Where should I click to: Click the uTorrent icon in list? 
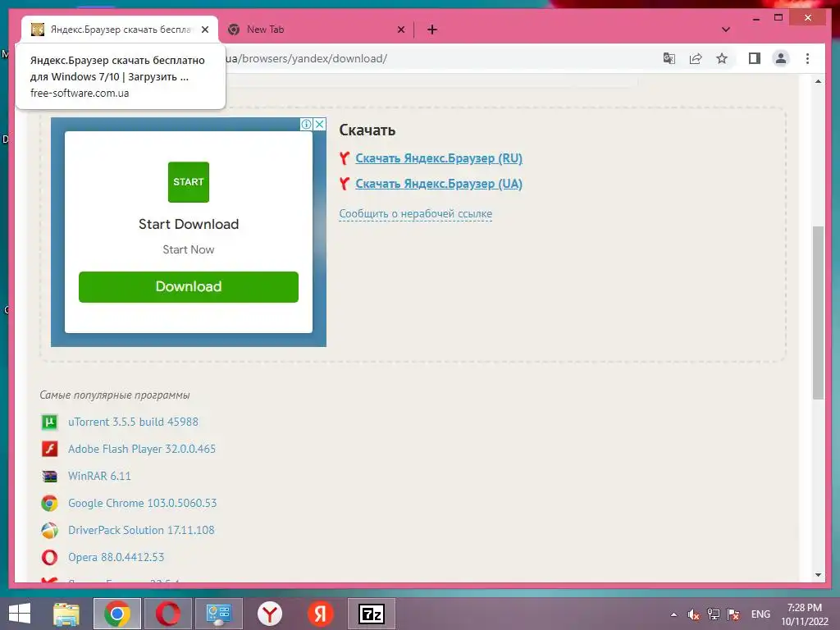tap(49, 422)
